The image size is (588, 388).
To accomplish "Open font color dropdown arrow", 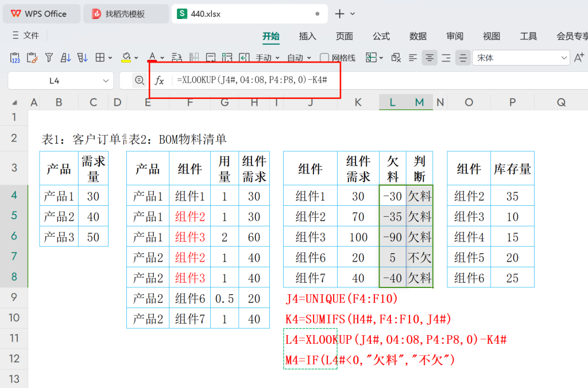I will (x=163, y=58).
